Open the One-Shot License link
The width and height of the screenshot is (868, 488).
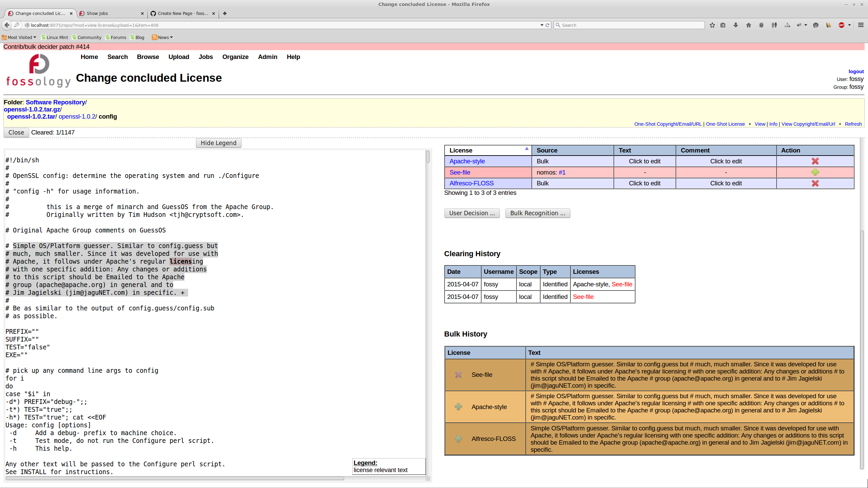(x=725, y=124)
